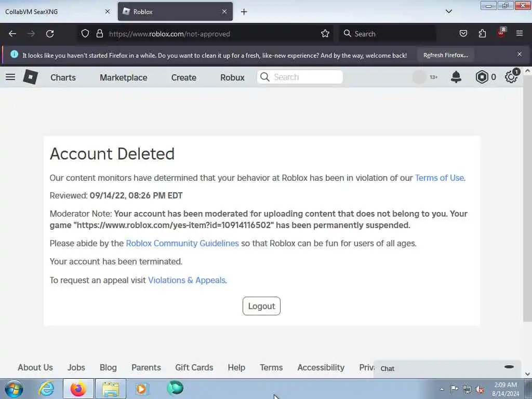Viewport: 532px width, 399px height.
Task: Close the Roblox tab
Action: (x=224, y=11)
